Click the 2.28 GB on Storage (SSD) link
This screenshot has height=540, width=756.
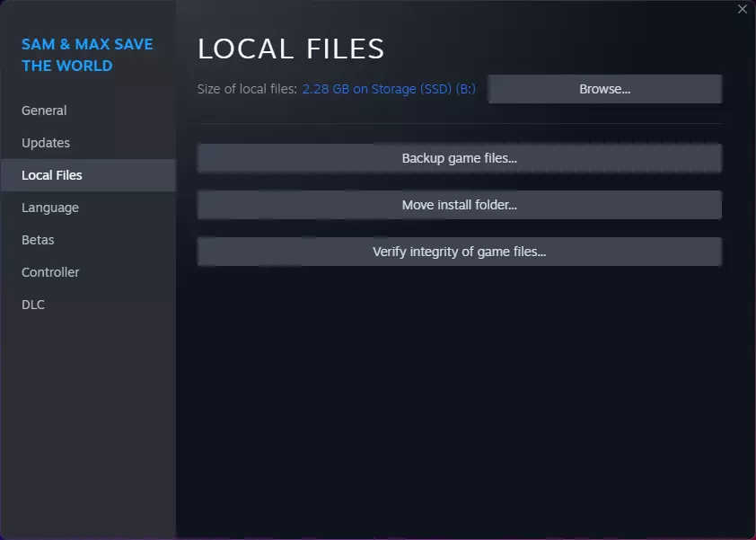(x=389, y=89)
